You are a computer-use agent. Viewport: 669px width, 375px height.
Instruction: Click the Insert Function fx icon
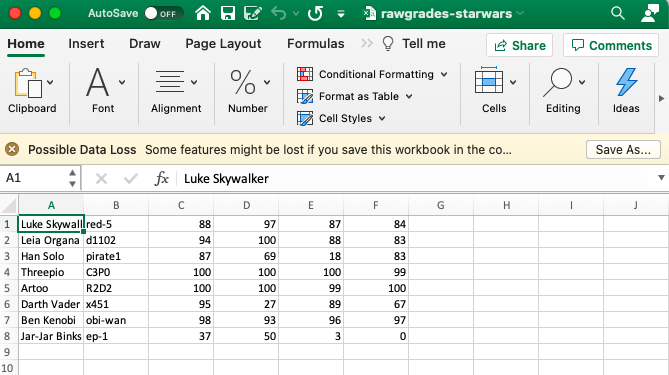(162, 178)
